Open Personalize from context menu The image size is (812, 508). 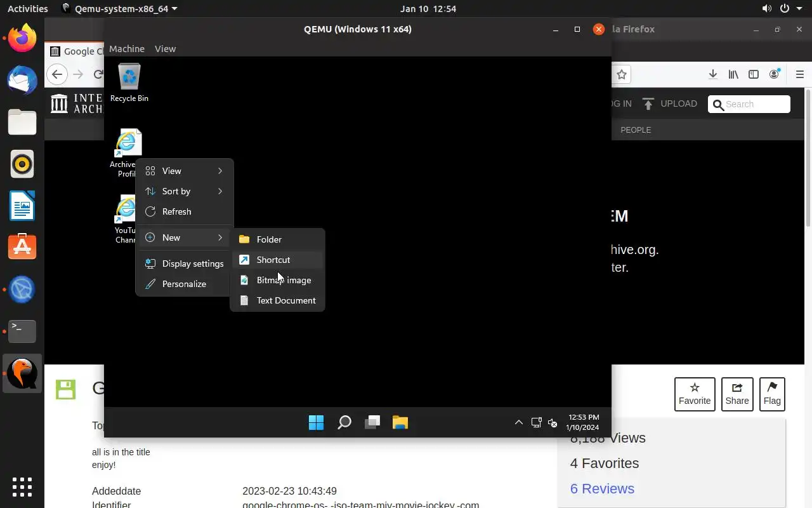(185, 284)
